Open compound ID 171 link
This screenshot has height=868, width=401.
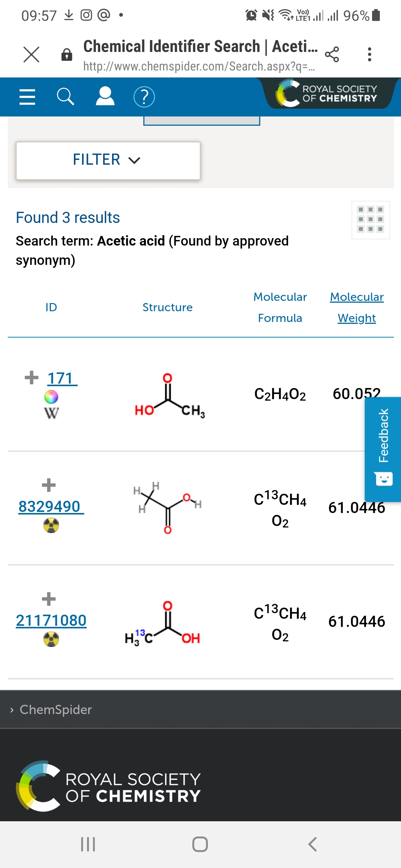tap(62, 378)
